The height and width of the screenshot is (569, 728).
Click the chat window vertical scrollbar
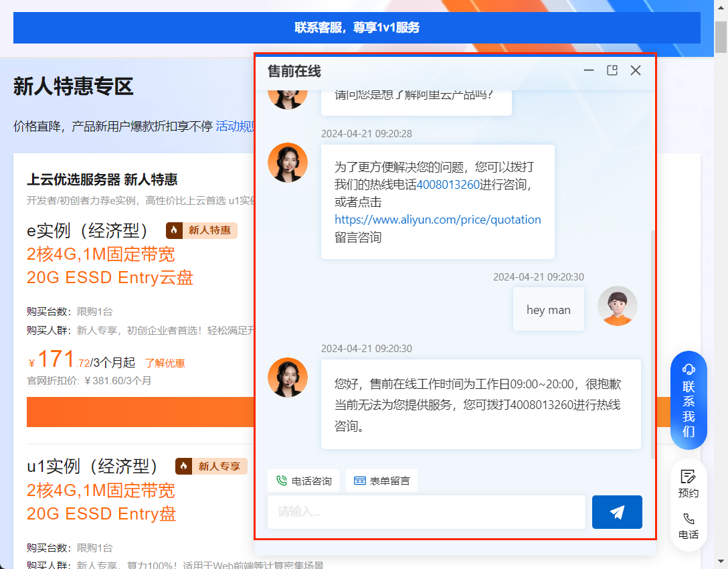(x=653, y=343)
